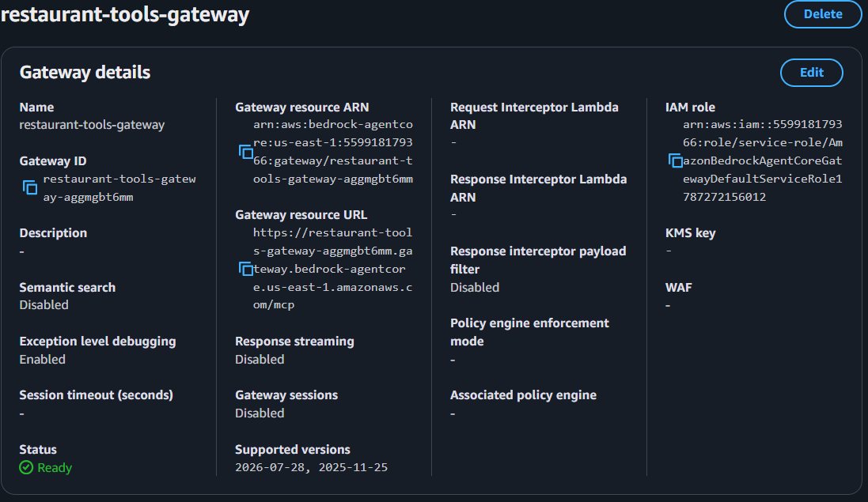Click the Associated policy engine label
868x502 pixels.
(523, 394)
